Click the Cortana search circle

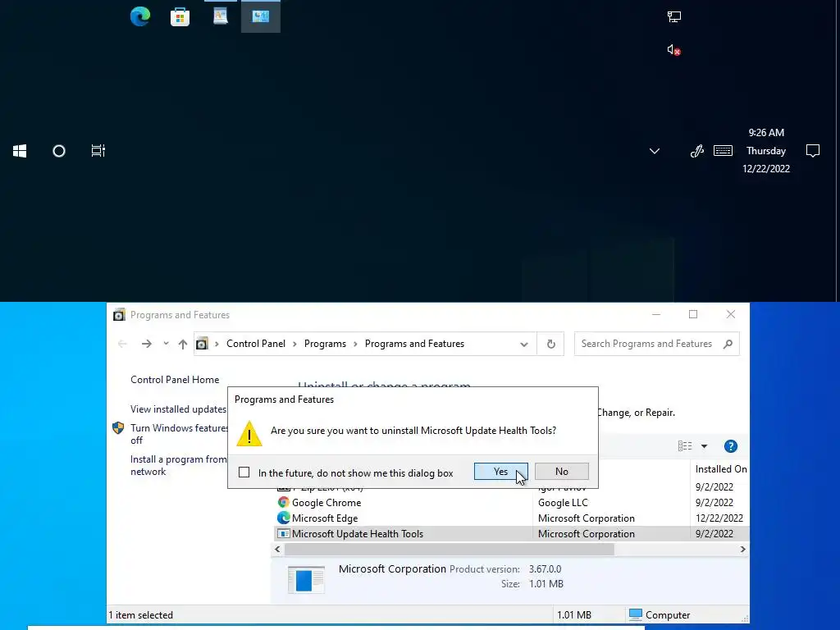59,151
